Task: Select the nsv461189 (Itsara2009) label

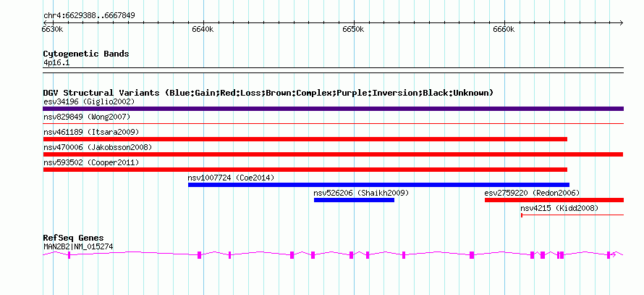Action: coord(91,132)
